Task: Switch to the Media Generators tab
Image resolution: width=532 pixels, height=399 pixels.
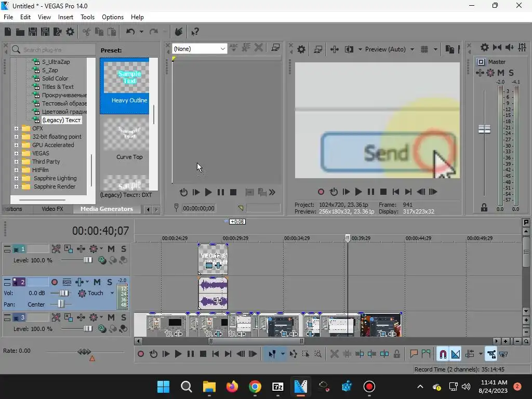Action: [x=107, y=209]
